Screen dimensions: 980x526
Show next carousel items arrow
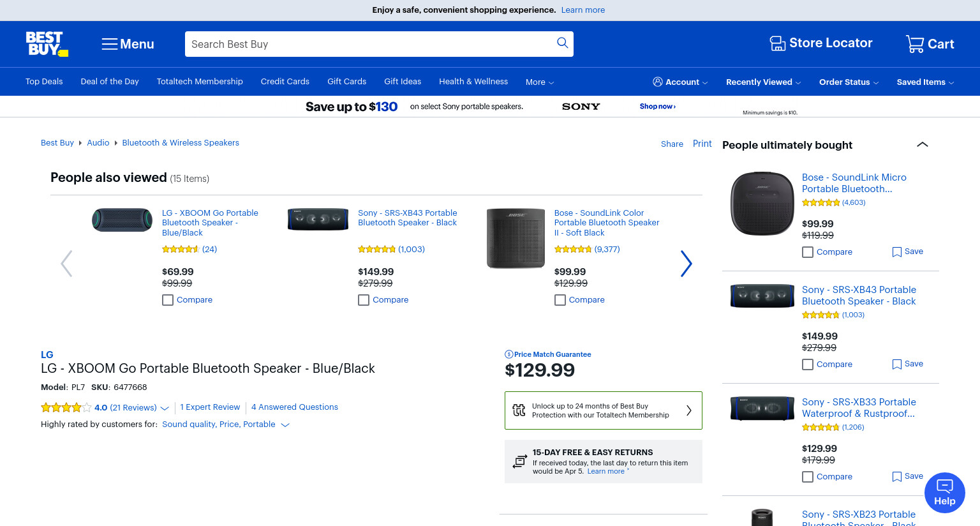coord(686,263)
